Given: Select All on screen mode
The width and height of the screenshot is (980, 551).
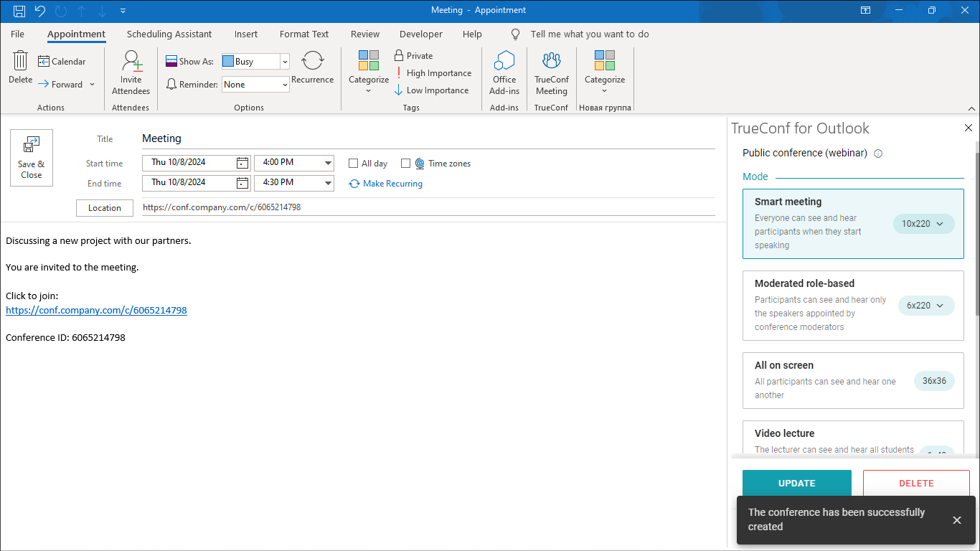Looking at the screenshot, I should point(853,381).
